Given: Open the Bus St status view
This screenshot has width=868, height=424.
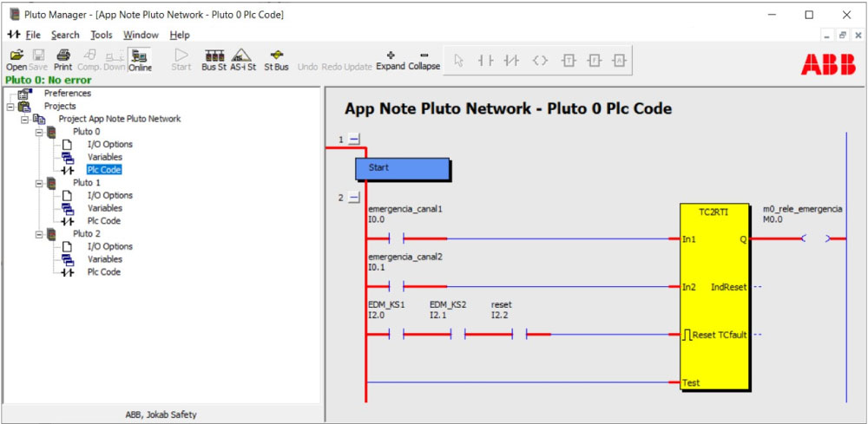Looking at the screenshot, I should (214, 59).
